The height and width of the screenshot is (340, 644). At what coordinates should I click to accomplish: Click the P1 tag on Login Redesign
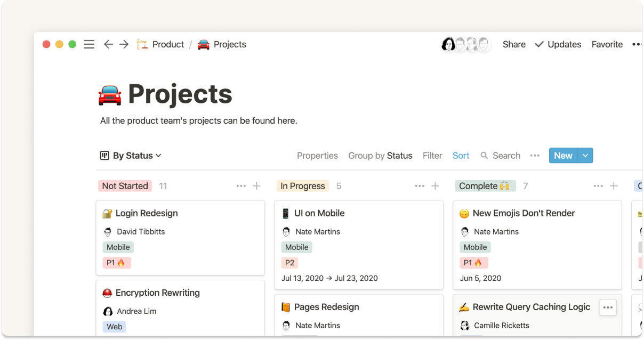pyautogui.click(x=117, y=263)
